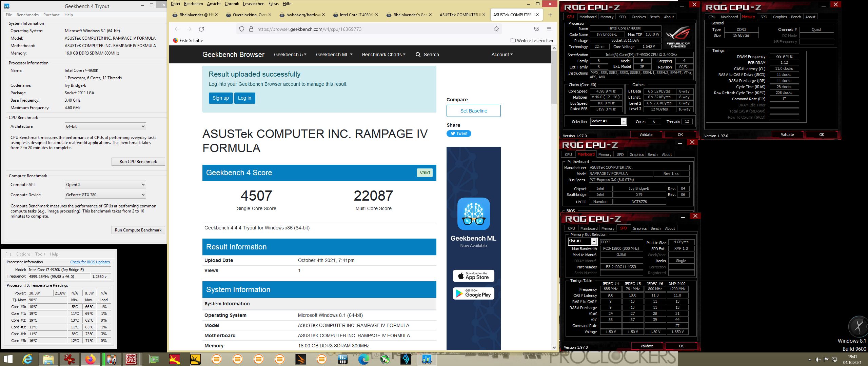Click the scrollbar down arrow in Firefox
Image resolution: width=868 pixels, height=366 pixels.
554,348
